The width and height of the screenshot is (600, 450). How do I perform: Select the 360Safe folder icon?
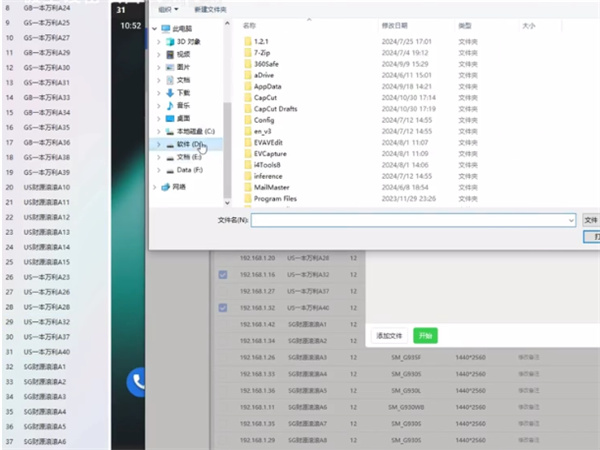[248, 64]
